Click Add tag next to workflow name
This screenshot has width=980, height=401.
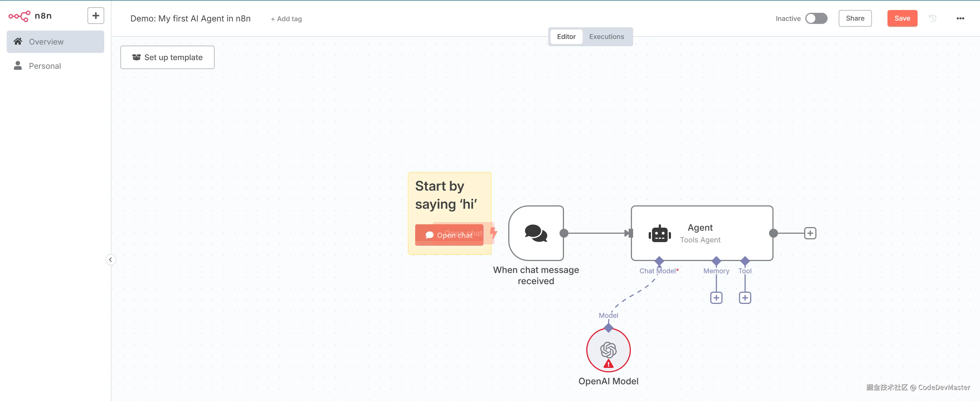pyautogui.click(x=286, y=19)
